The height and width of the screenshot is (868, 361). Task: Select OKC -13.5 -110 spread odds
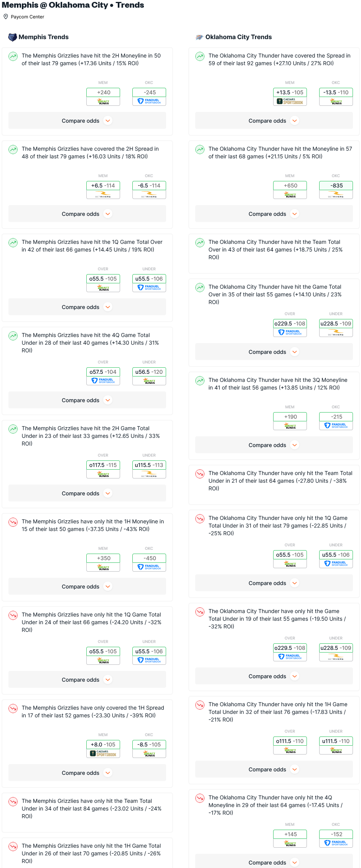tap(336, 92)
